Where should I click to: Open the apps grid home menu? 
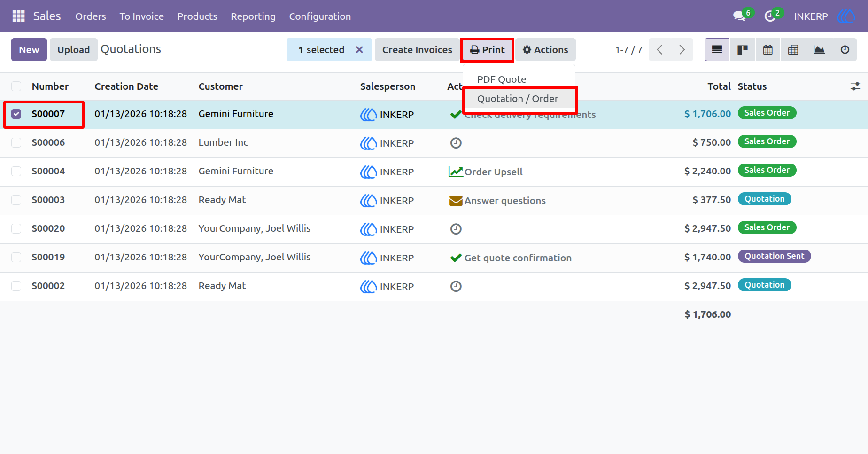pos(18,16)
